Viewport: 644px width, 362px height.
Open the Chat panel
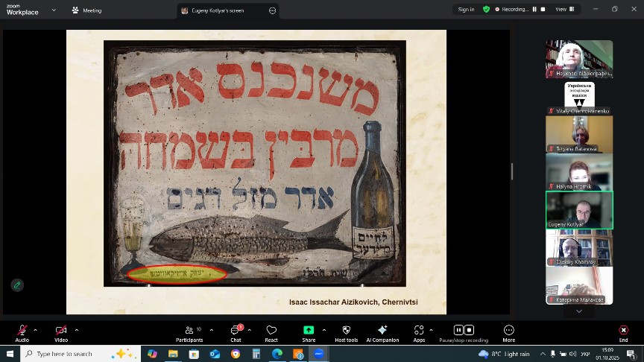(236, 331)
